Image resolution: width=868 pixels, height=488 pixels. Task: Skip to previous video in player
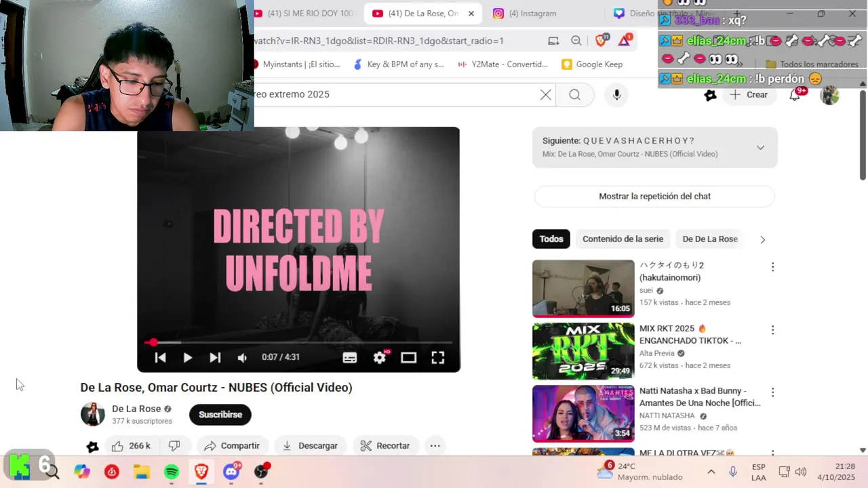(x=160, y=358)
